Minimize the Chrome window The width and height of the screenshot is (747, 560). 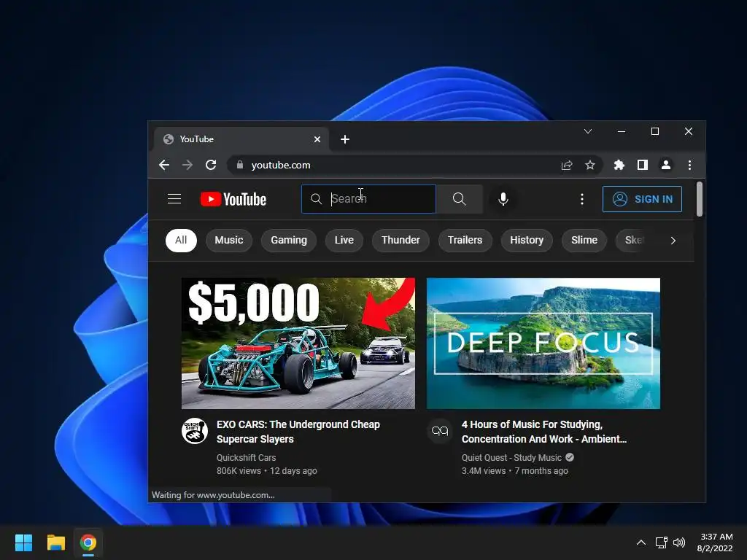[x=622, y=131]
